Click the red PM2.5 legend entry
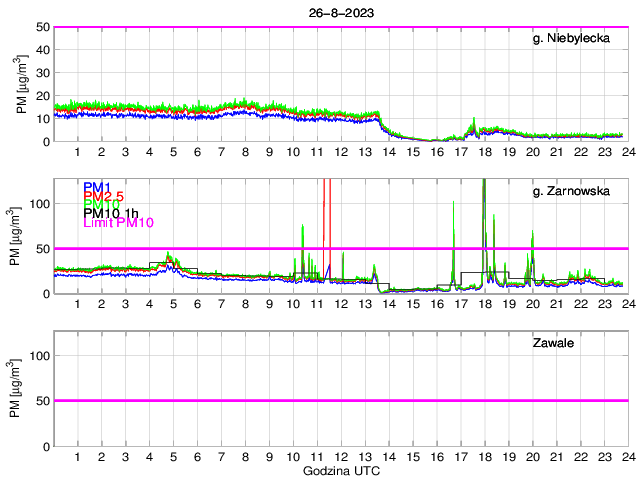The width and height of the screenshot is (640, 480). click(103, 196)
